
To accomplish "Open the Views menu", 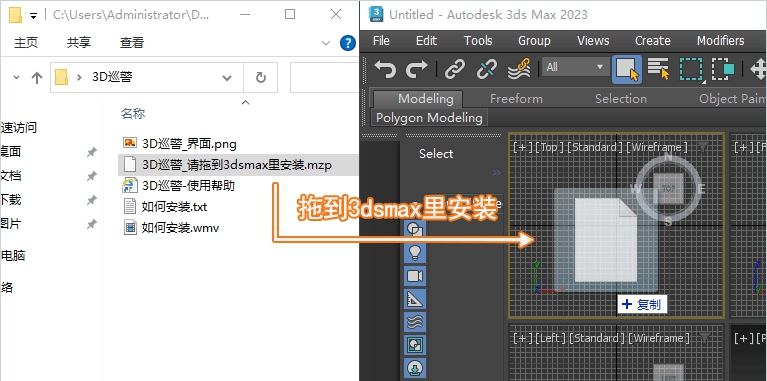I will 593,41.
